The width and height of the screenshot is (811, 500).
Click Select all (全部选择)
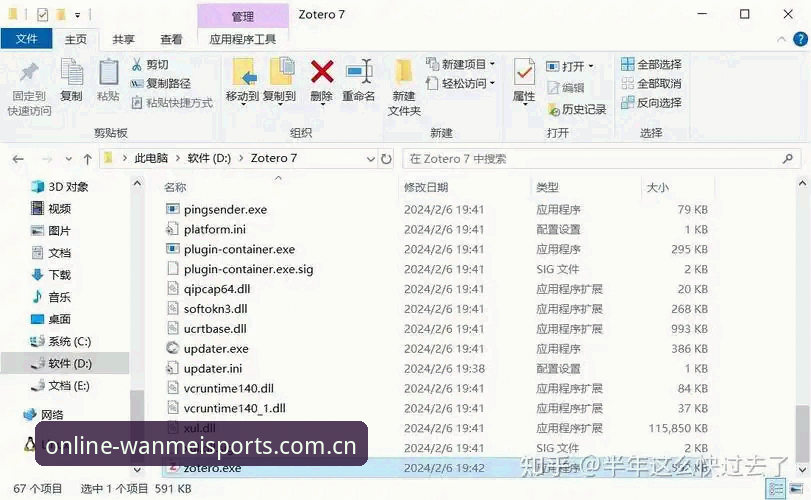(x=651, y=64)
